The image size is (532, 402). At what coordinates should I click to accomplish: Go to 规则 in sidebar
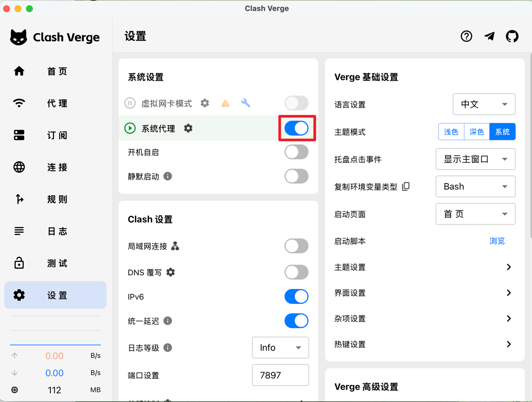(x=55, y=199)
